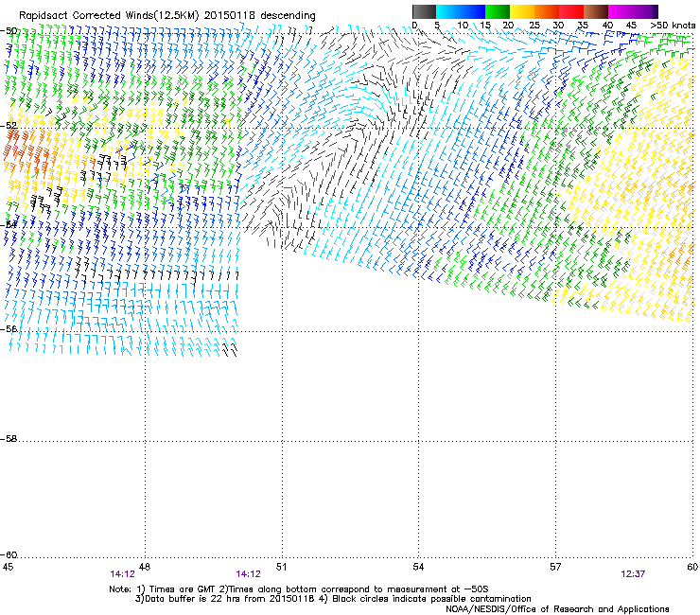Viewport: 700px width, 615px height.
Task: Click the red 30-35 knots legend swatch
Action: [x=571, y=11]
